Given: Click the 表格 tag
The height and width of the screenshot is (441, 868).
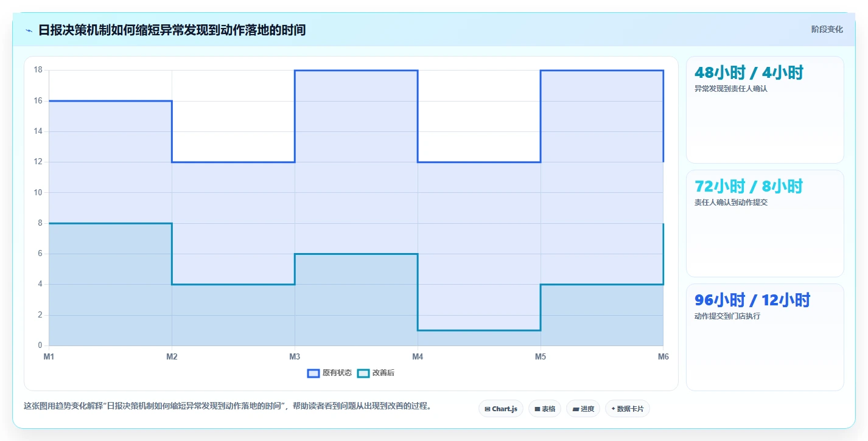Looking at the screenshot, I should pyautogui.click(x=545, y=409).
